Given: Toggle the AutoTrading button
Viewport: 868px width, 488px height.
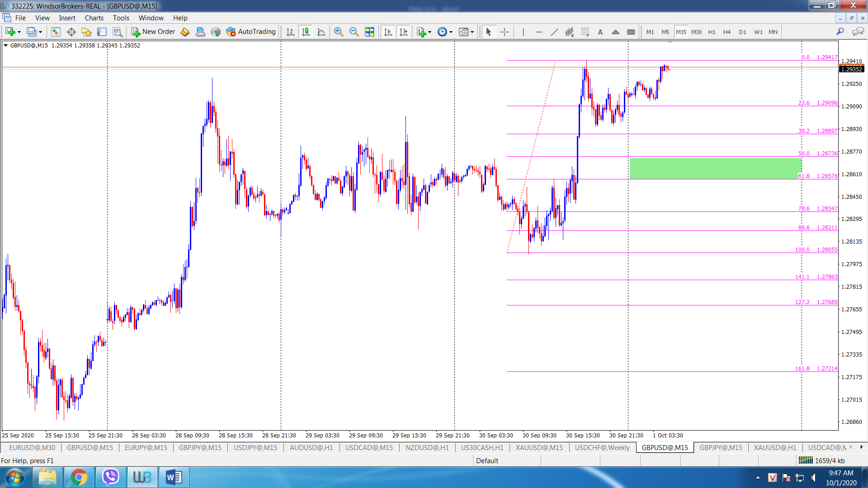Looking at the screenshot, I should click(x=251, y=32).
